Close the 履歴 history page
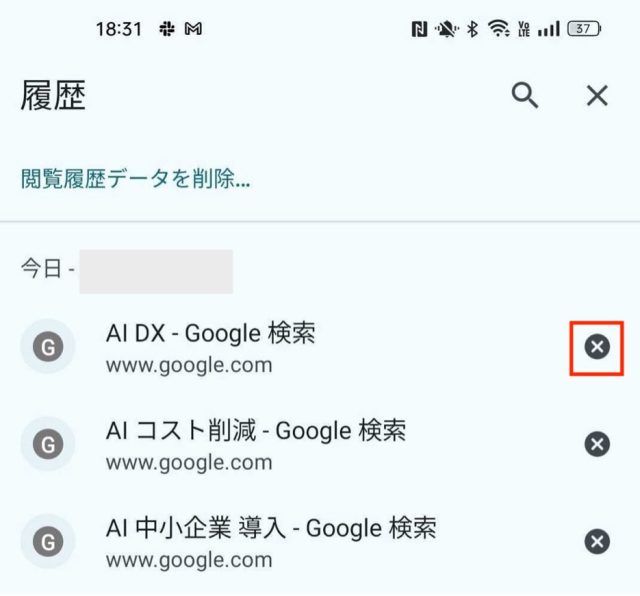Viewport: 640px width, 596px height. (597, 96)
